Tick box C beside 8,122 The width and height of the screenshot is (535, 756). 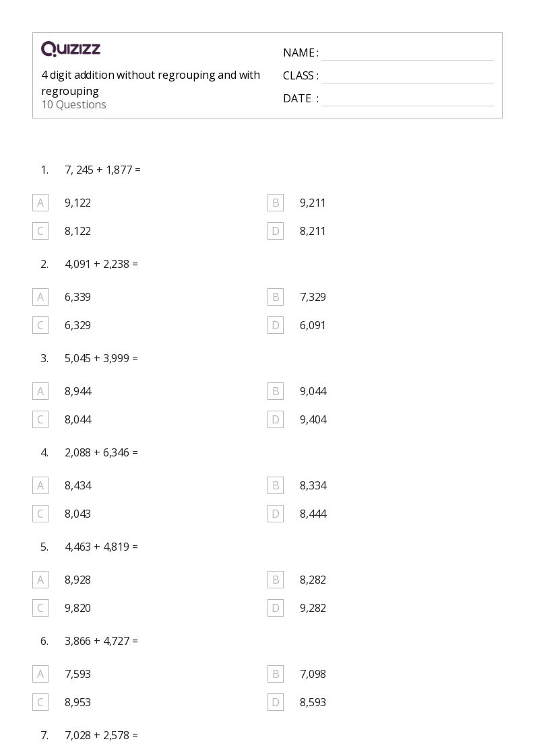[40, 231]
